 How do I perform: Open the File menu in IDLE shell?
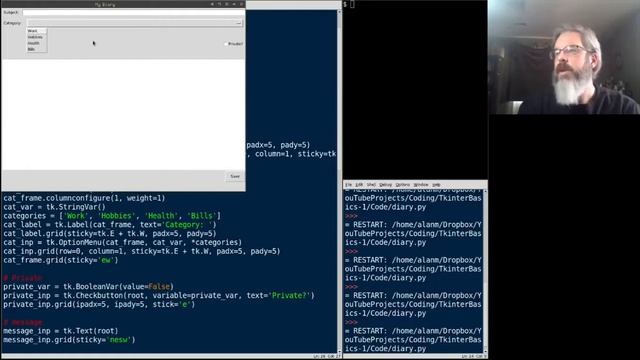click(349, 185)
